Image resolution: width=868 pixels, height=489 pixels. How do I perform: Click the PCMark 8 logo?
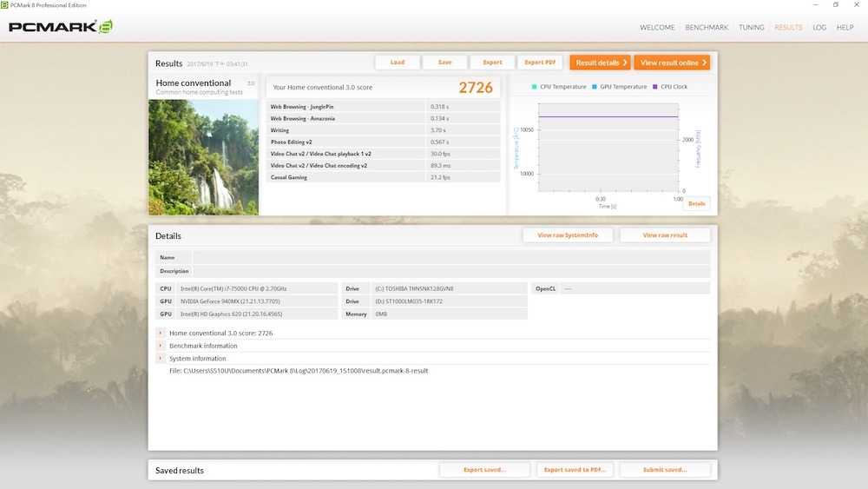pos(61,27)
